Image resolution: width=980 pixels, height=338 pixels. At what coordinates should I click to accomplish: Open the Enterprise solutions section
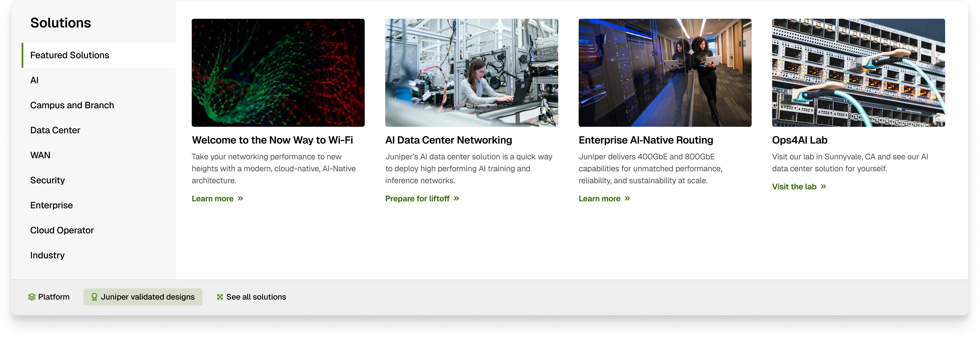51,205
